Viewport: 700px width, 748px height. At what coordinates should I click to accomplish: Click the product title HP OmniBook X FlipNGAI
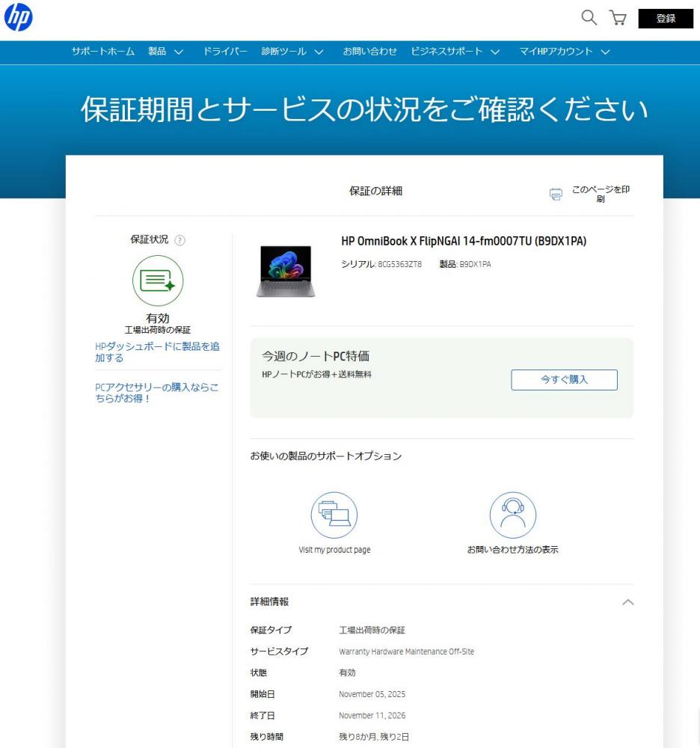464,241
